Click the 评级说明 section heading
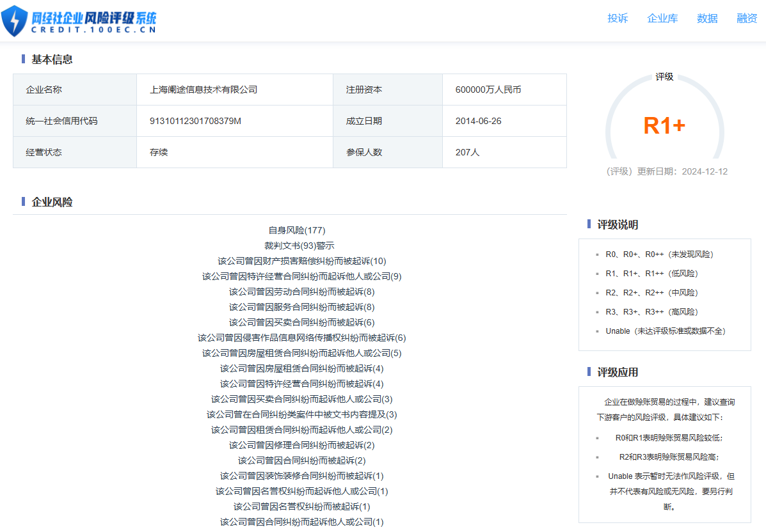Viewport: 766px width, 532px height. [x=618, y=224]
